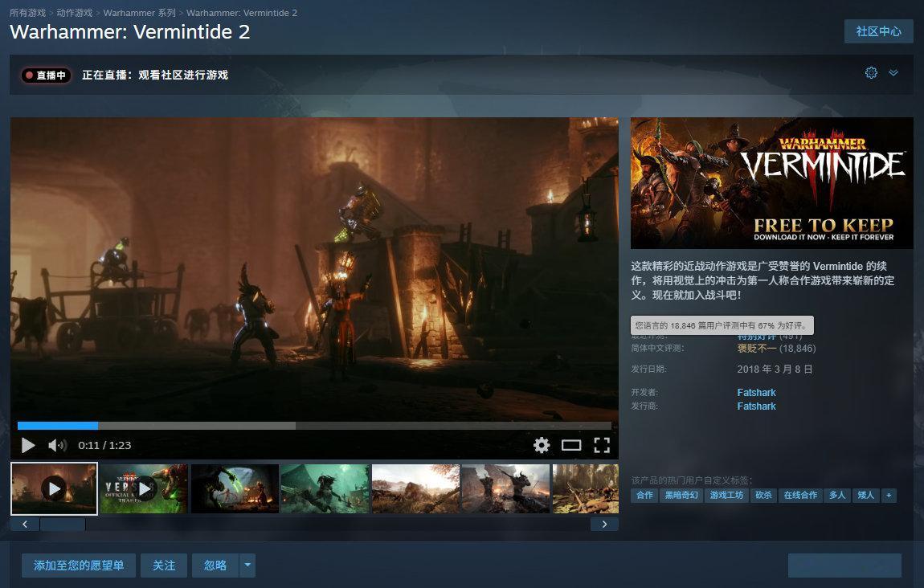This screenshot has height=588, width=924.
Task: Open video player settings gear
Action: point(542,446)
